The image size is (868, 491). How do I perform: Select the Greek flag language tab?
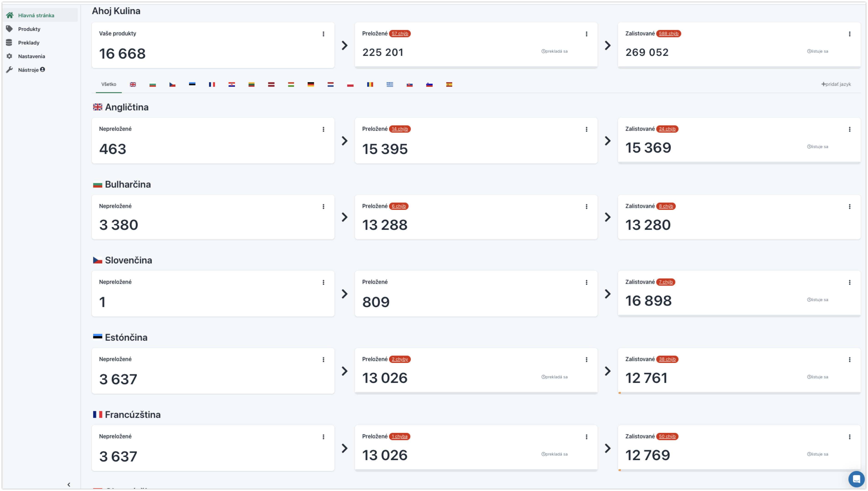coord(390,84)
